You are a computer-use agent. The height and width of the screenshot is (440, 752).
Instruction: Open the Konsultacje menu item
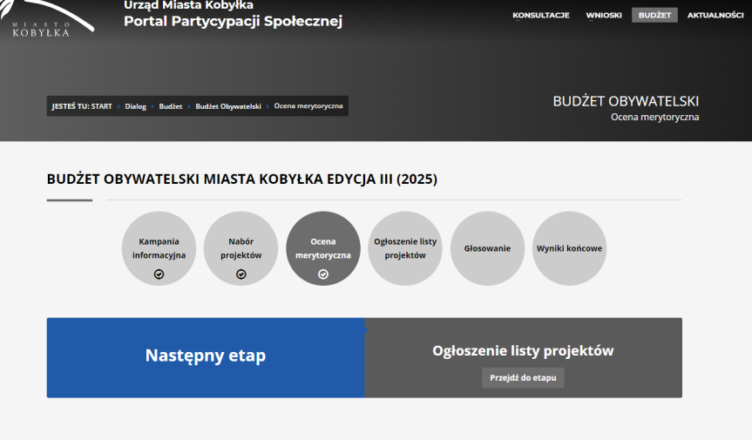(541, 15)
